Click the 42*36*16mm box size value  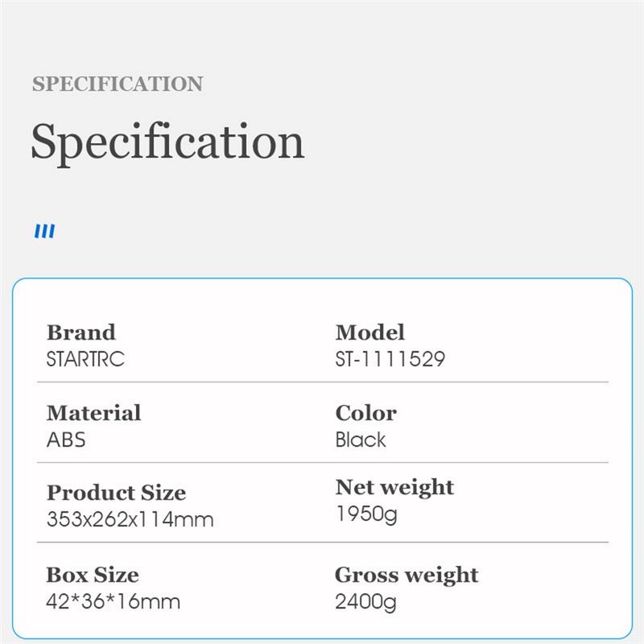pos(114,601)
